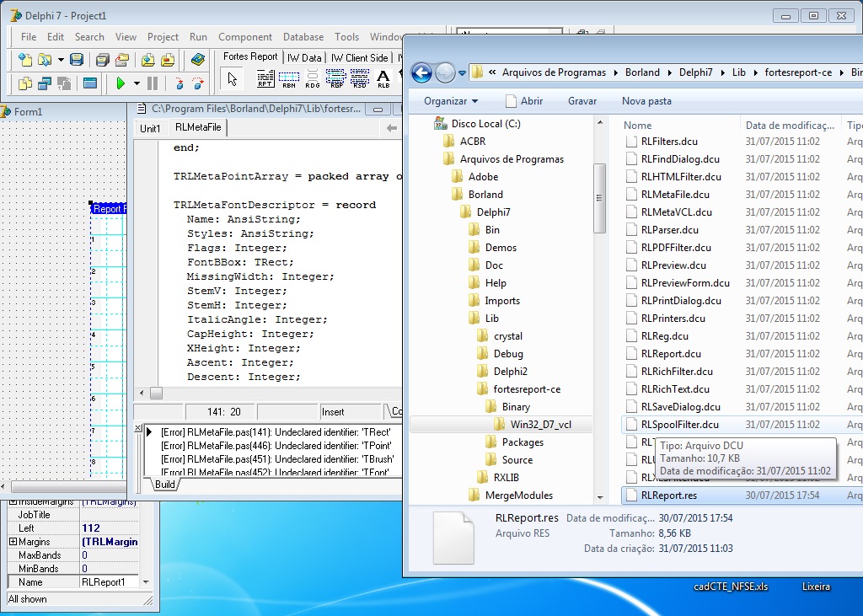Viewport: 863px width, 616px height.
Task: Open the Database menu
Action: pos(303,37)
